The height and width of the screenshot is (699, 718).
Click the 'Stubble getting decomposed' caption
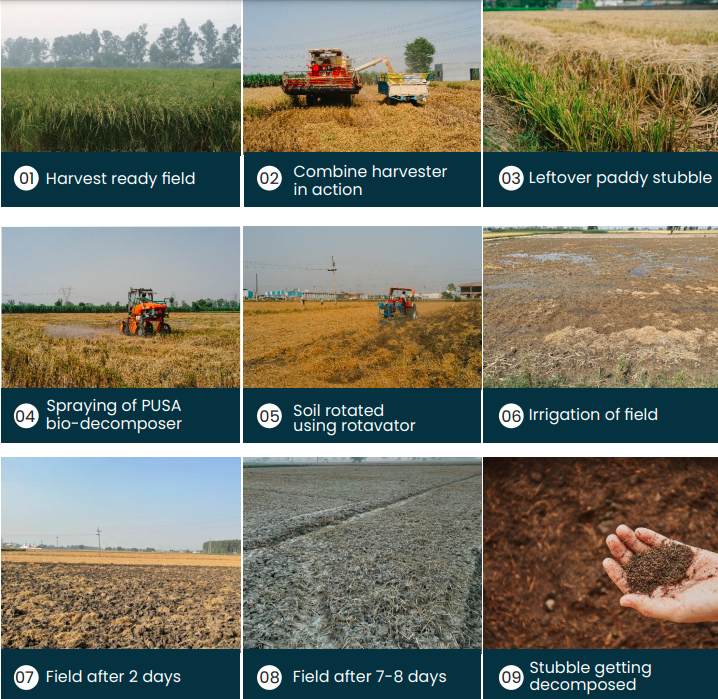tap(590, 676)
